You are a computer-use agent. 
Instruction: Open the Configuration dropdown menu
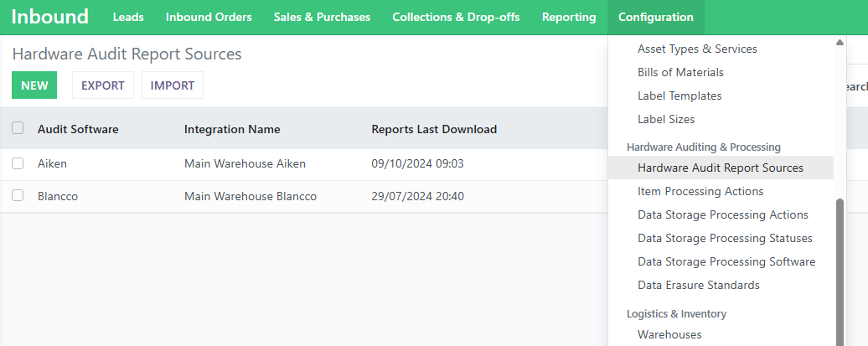pos(655,17)
